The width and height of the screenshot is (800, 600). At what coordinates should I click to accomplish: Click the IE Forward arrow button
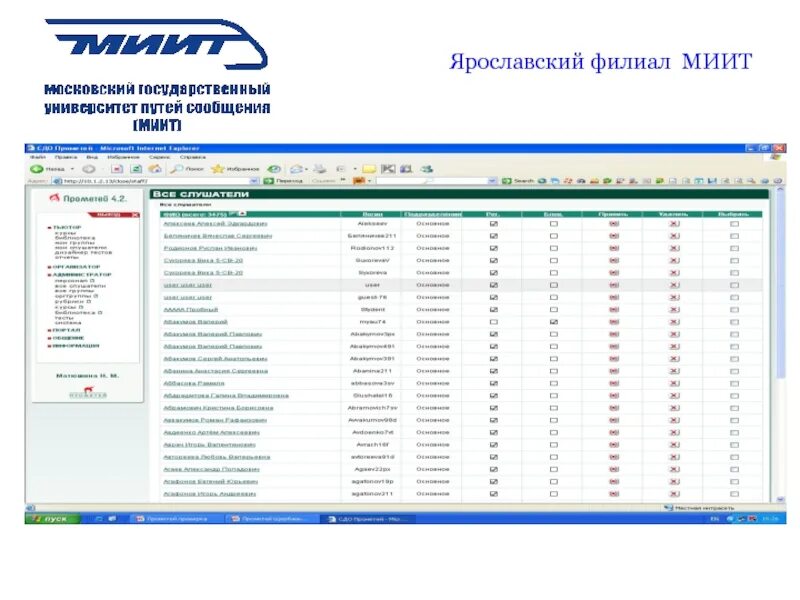point(89,169)
